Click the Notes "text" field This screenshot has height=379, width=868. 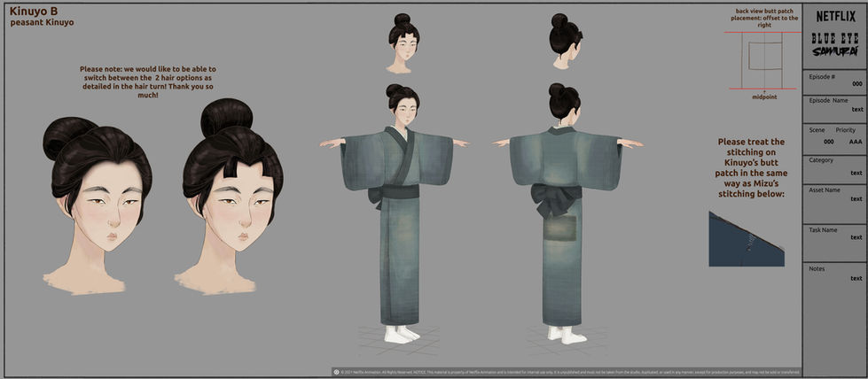[857, 278]
